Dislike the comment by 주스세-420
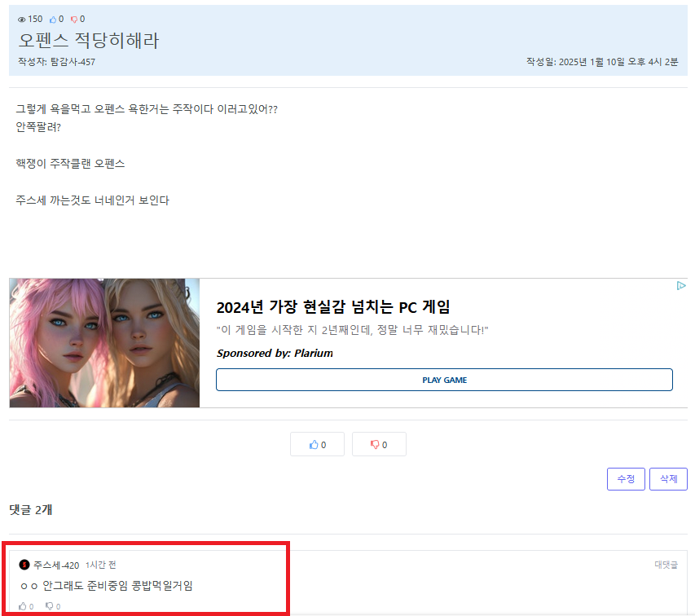The height and width of the screenshot is (616, 695). pyautogui.click(x=49, y=606)
